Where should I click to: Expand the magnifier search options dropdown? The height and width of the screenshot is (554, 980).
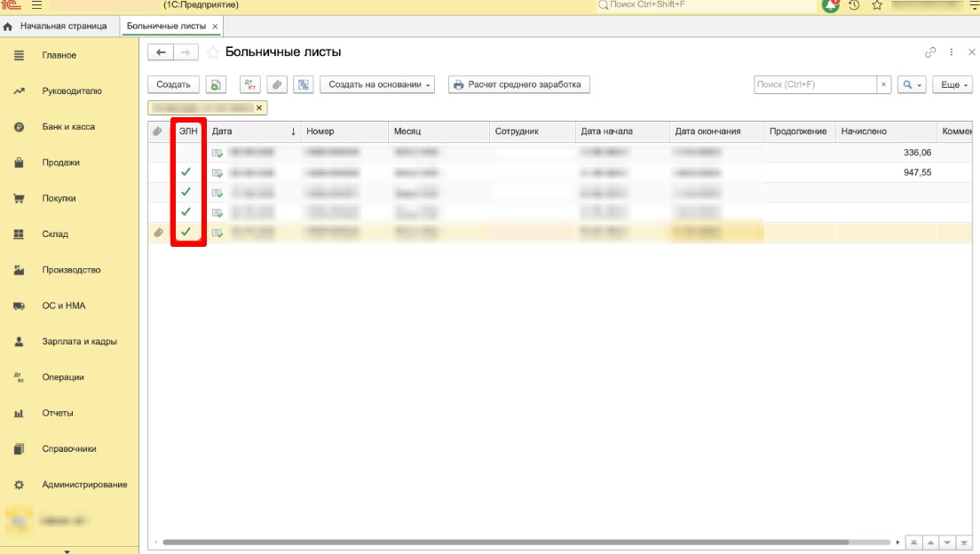(912, 85)
